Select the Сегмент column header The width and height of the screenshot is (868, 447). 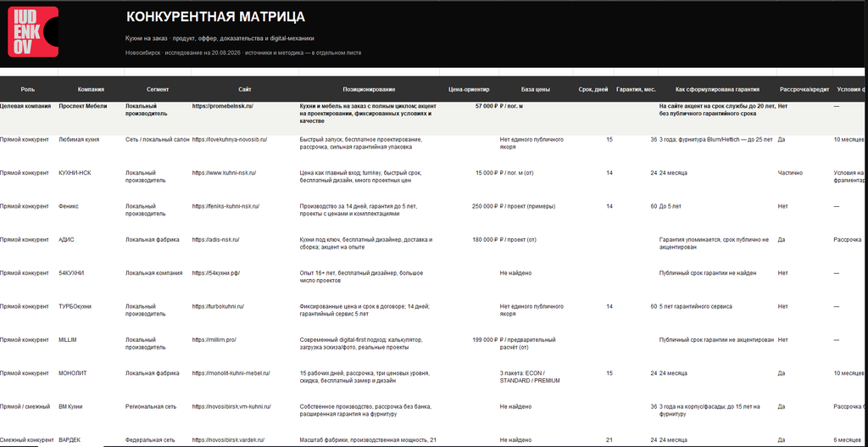click(158, 89)
